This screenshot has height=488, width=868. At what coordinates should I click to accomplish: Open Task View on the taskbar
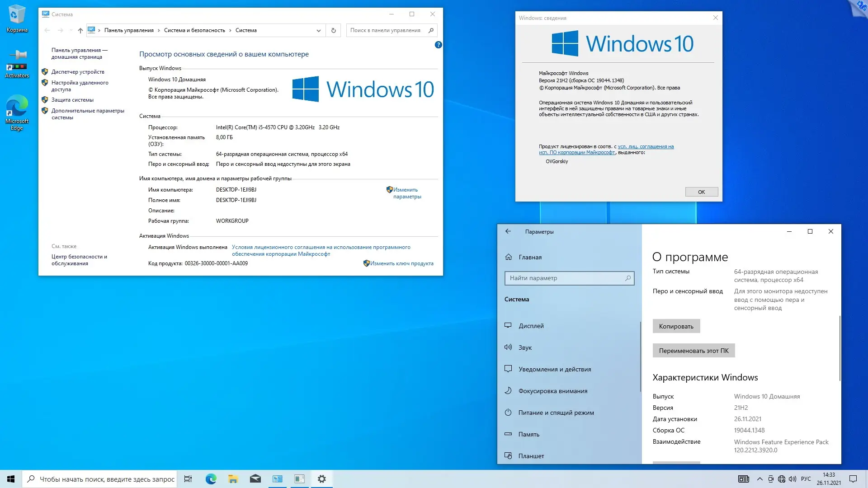coord(188,479)
